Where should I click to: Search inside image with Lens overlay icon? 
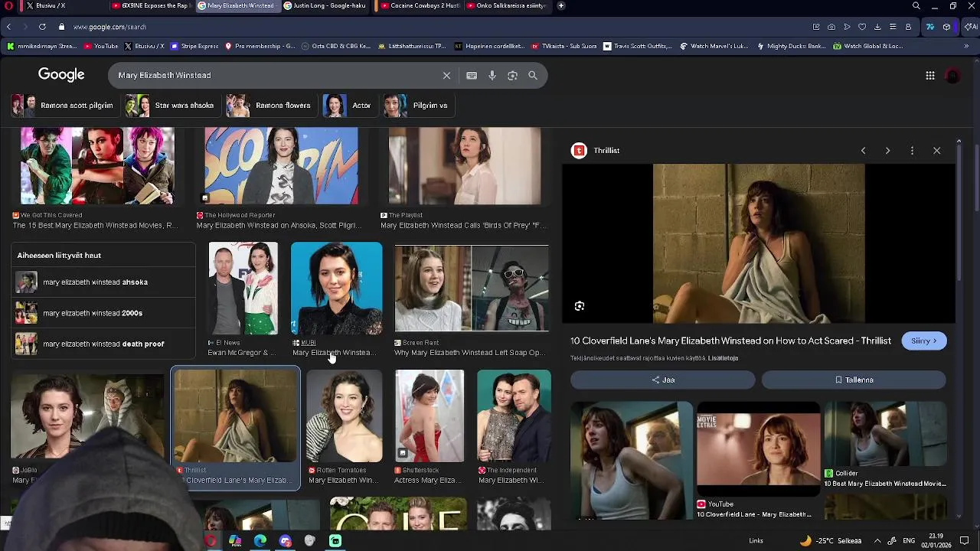coord(580,306)
